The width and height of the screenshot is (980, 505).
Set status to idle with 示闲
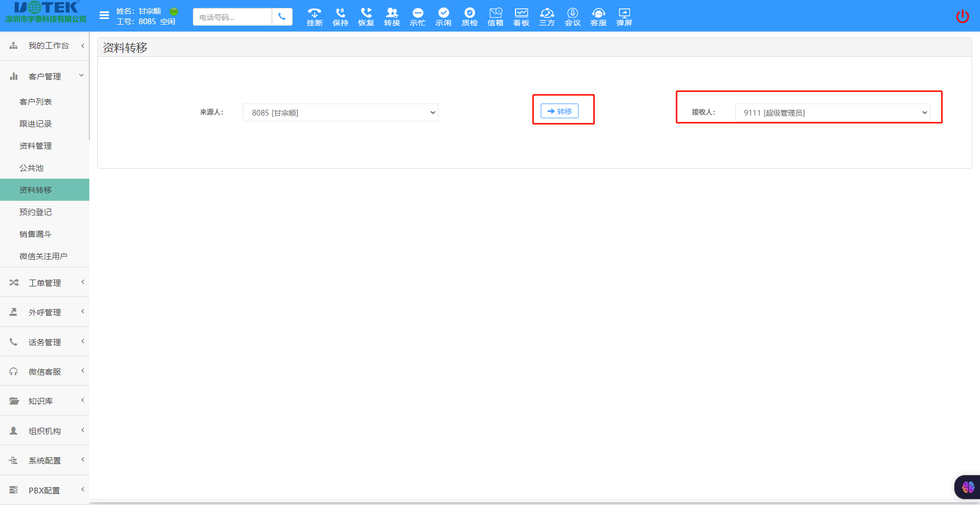click(x=443, y=16)
